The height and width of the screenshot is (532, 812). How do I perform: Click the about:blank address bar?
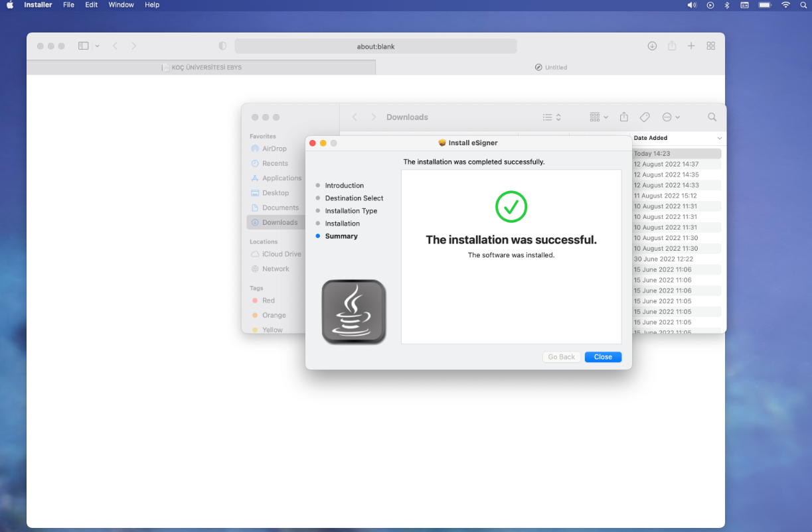(x=375, y=46)
